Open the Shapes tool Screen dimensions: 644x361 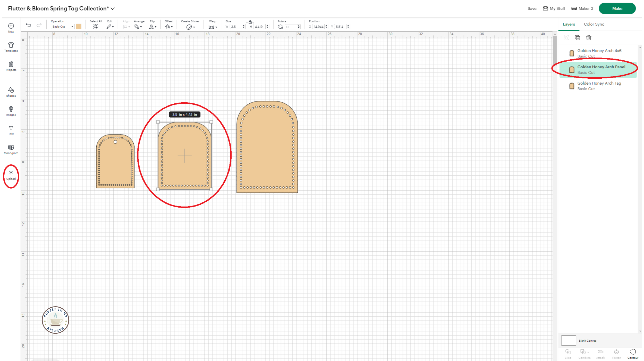(x=11, y=92)
